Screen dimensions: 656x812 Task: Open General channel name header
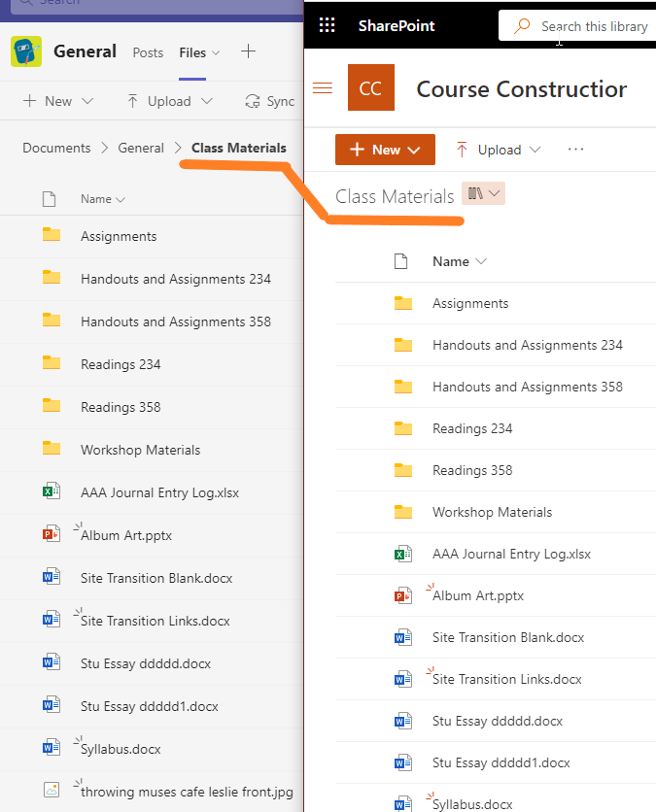pyautogui.click(x=85, y=51)
